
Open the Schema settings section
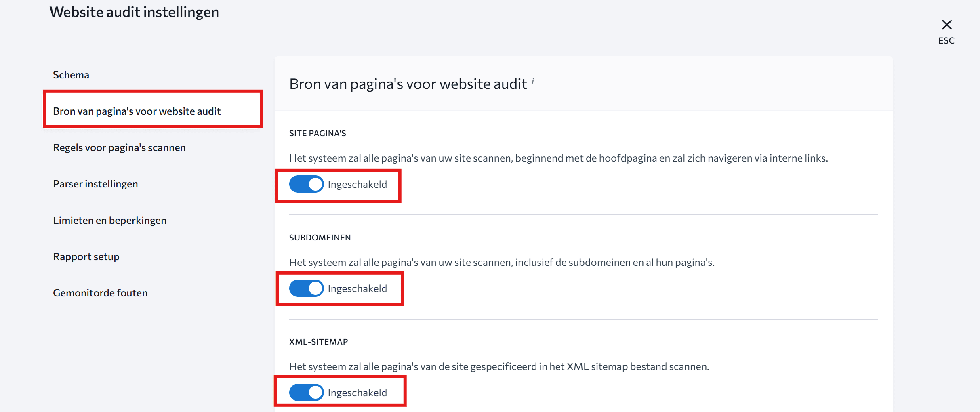tap(71, 75)
